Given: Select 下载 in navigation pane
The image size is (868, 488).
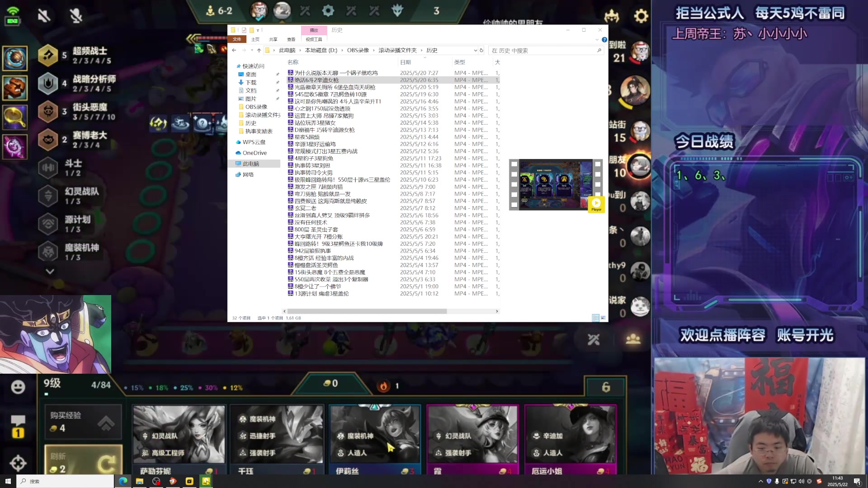Looking at the screenshot, I should pos(250,82).
